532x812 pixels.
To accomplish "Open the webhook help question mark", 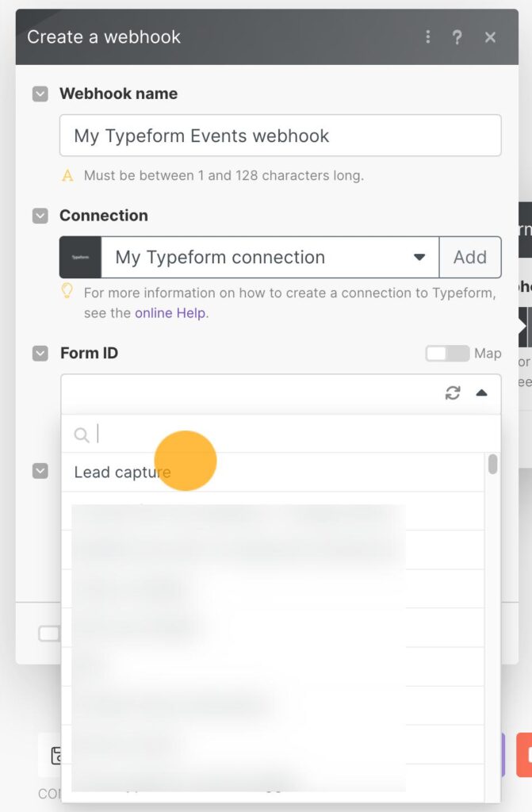I will coord(457,36).
